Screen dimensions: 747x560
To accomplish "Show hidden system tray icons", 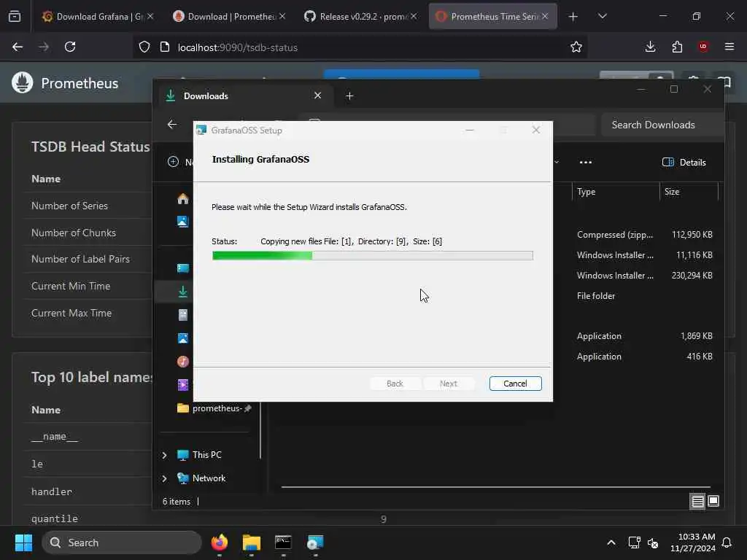I will pos(611,542).
